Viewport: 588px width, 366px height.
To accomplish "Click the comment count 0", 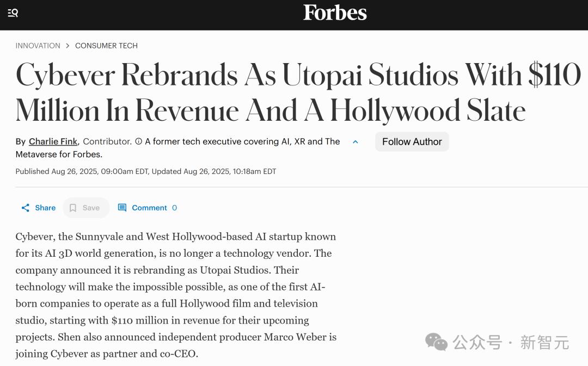I will 174,208.
